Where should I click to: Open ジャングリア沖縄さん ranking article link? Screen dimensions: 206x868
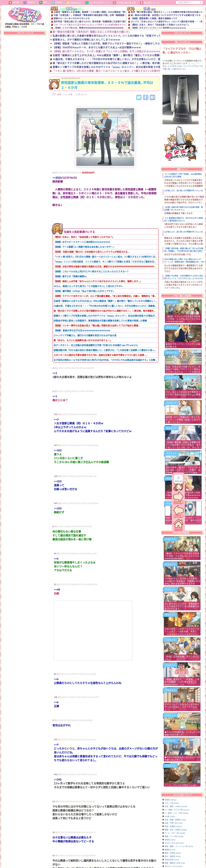pyautogui.click(x=85, y=336)
